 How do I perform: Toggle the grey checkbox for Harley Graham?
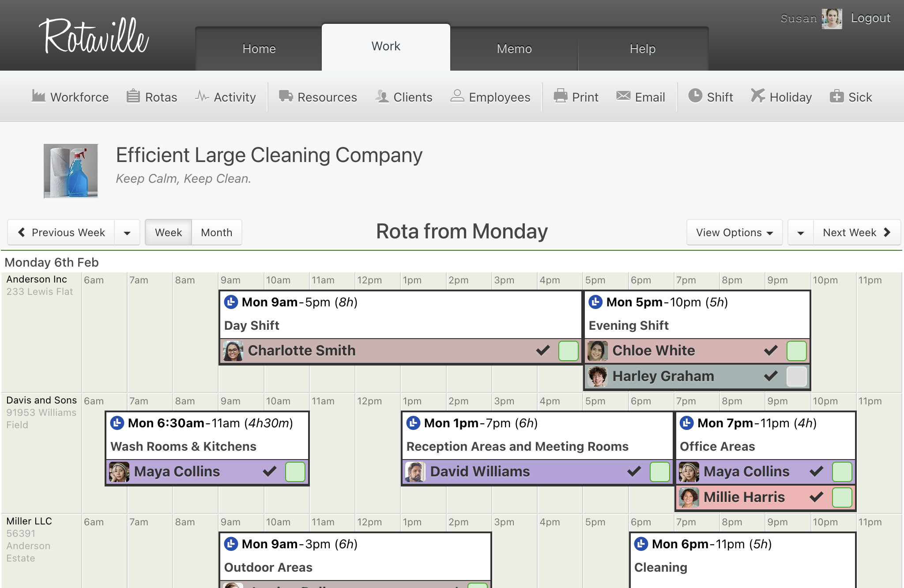(797, 377)
